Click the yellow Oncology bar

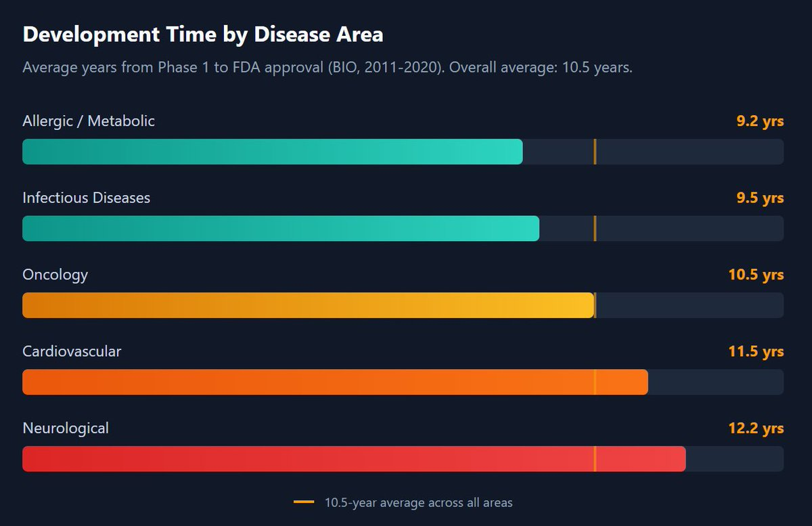pos(308,305)
